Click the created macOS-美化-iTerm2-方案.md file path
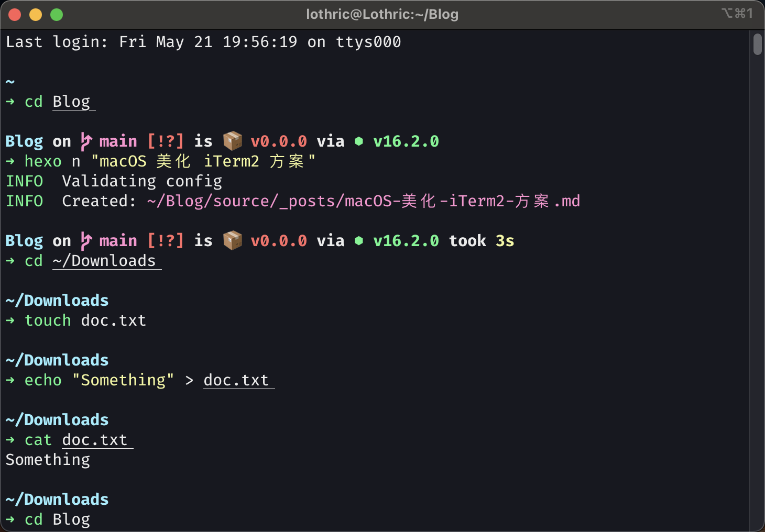 tap(364, 201)
